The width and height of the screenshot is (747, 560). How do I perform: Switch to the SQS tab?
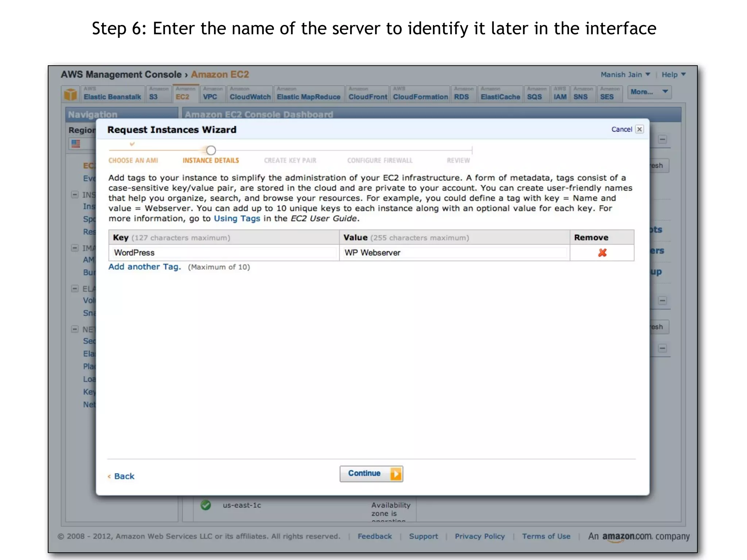tap(536, 94)
